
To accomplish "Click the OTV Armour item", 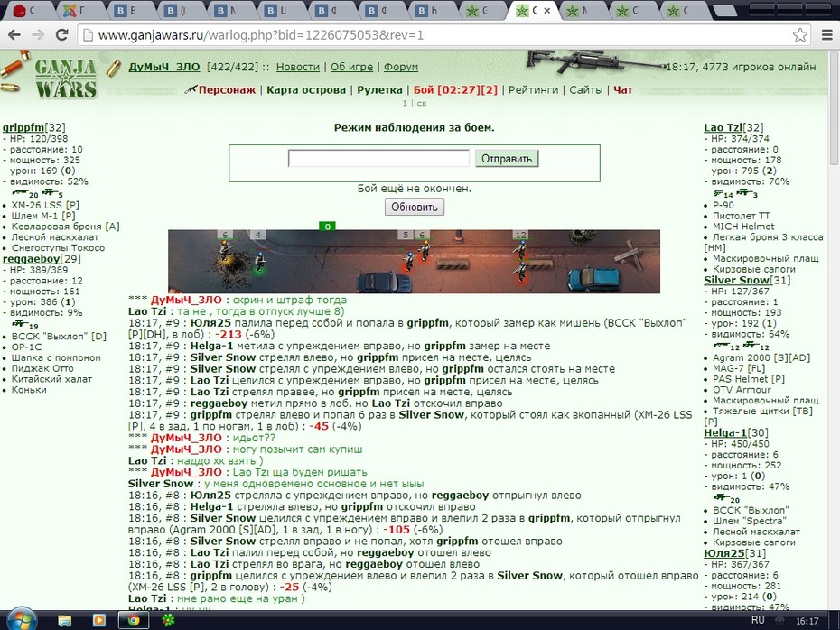I will coord(742,390).
